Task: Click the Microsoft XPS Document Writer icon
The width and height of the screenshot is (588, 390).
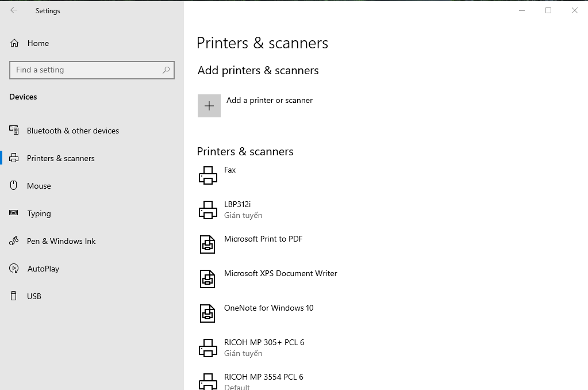Action: click(x=207, y=279)
